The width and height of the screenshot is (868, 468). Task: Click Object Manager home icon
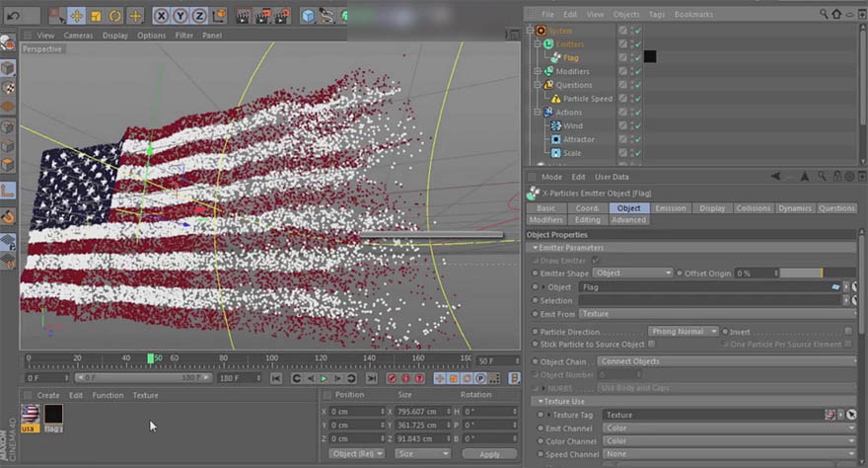[836, 14]
